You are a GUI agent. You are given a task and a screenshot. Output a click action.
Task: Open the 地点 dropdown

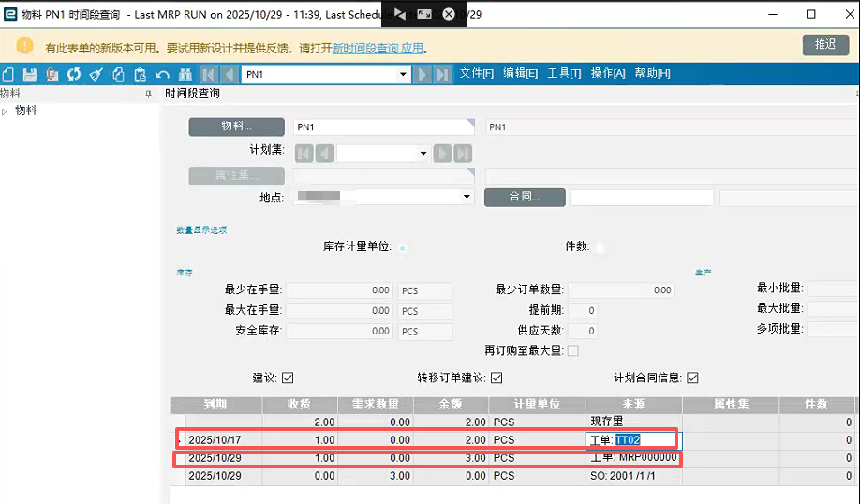pos(467,197)
